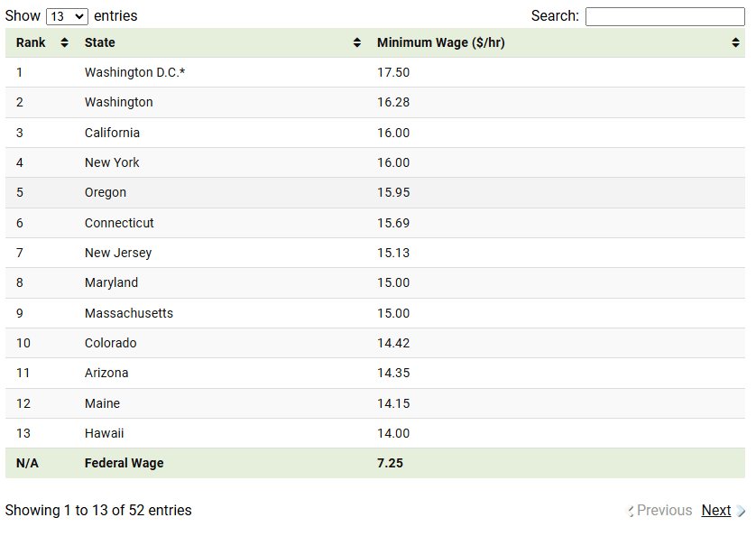Image resolution: width=756 pixels, height=536 pixels.
Task: Click the California state cell
Action: tap(112, 133)
